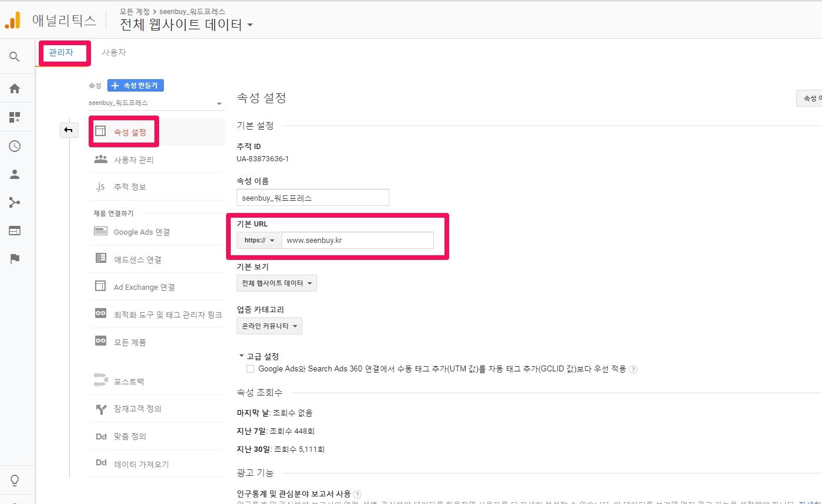Open the 업종 카테고리 industry dropdown
This screenshot has width=822, height=504.
click(x=269, y=326)
